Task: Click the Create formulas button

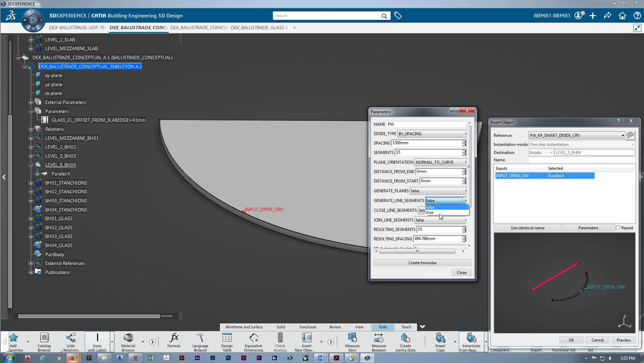Action: click(x=422, y=263)
